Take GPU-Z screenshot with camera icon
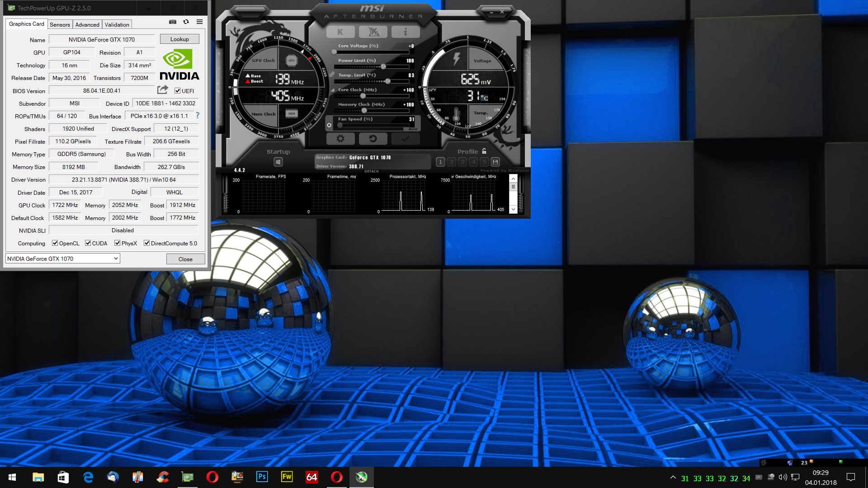The width and height of the screenshot is (868, 488). pos(172,22)
